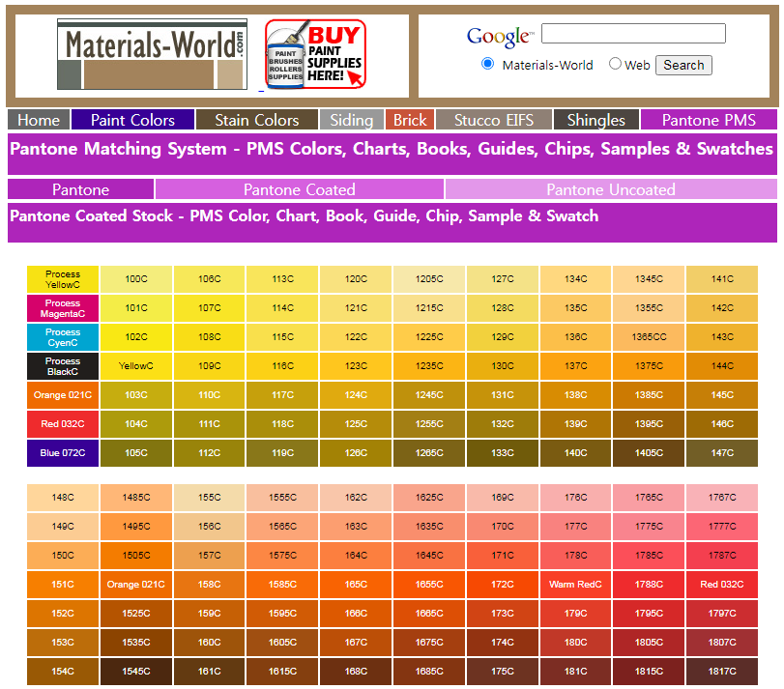Choose the 113C color swatch

282,279
